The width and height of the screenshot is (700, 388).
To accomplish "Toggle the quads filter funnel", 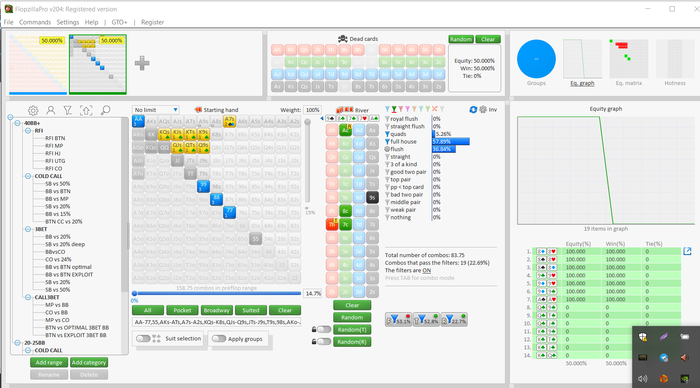I will pos(387,134).
